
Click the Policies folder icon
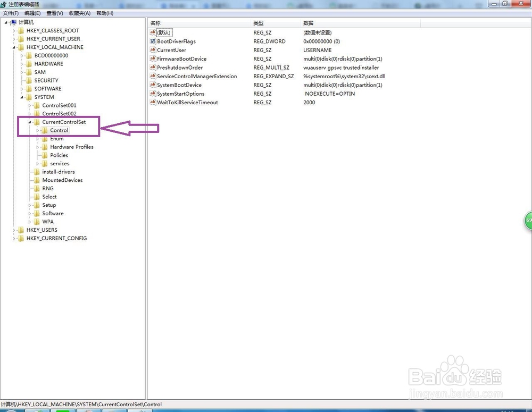45,155
